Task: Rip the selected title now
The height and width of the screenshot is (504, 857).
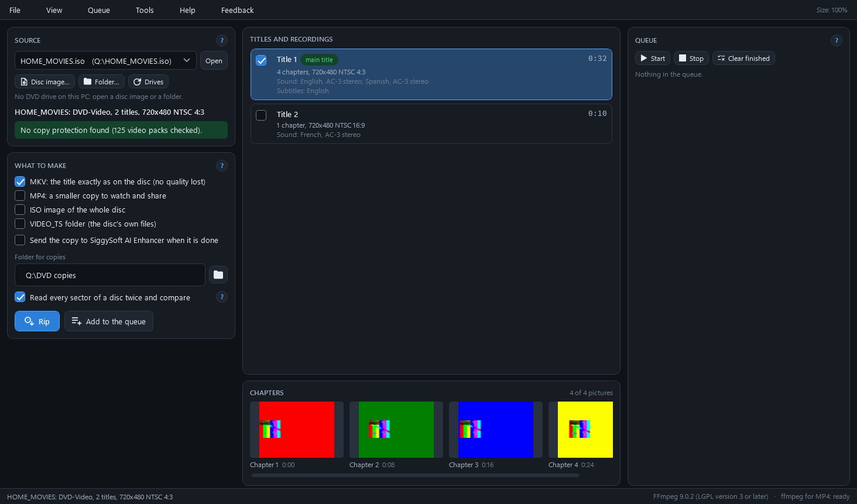Action: click(37, 321)
